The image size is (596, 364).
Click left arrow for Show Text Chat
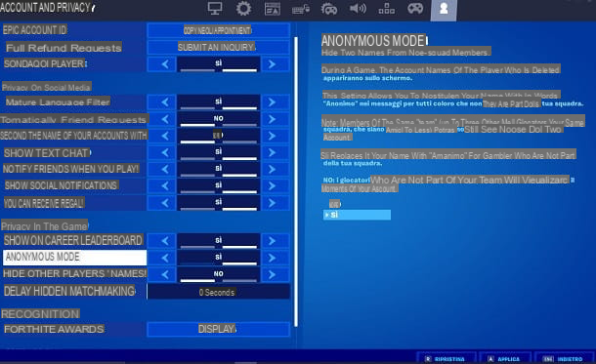tap(165, 152)
